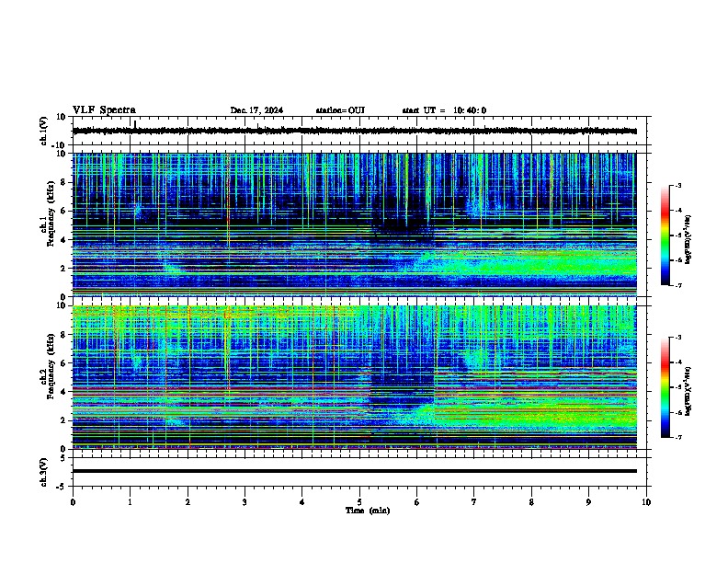Click the 'ch.3(V)' axis label
Viewport: 728px width, 563px height.
point(44,472)
